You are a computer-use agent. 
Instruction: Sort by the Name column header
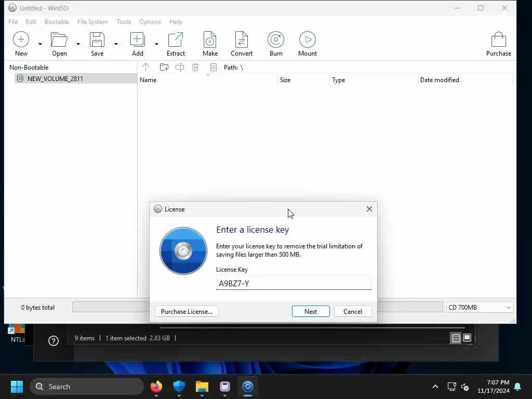click(207, 79)
